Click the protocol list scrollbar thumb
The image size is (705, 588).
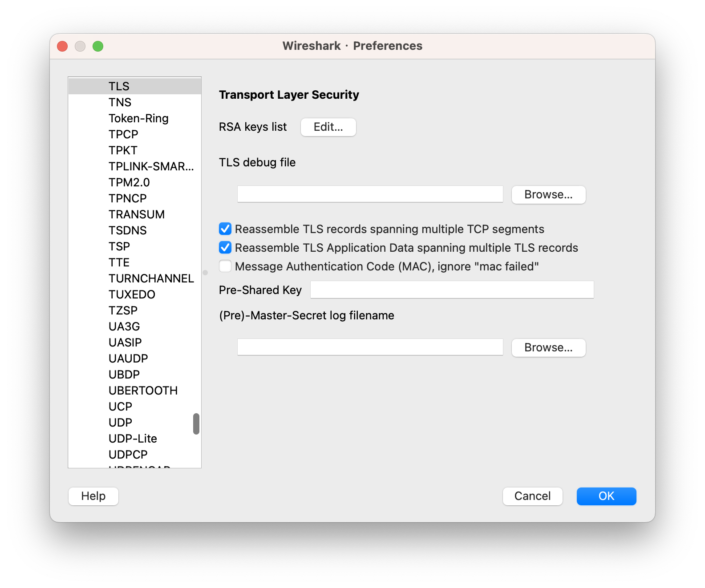tap(196, 424)
